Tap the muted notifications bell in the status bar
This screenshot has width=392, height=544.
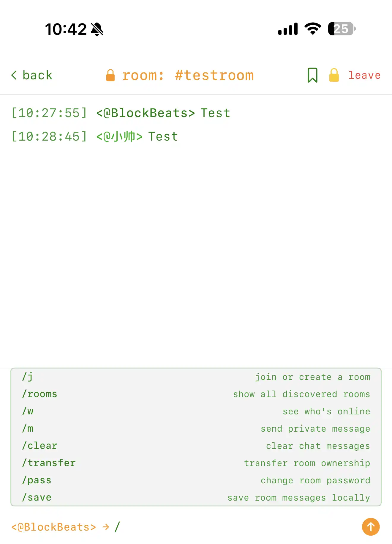click(97, 29)
